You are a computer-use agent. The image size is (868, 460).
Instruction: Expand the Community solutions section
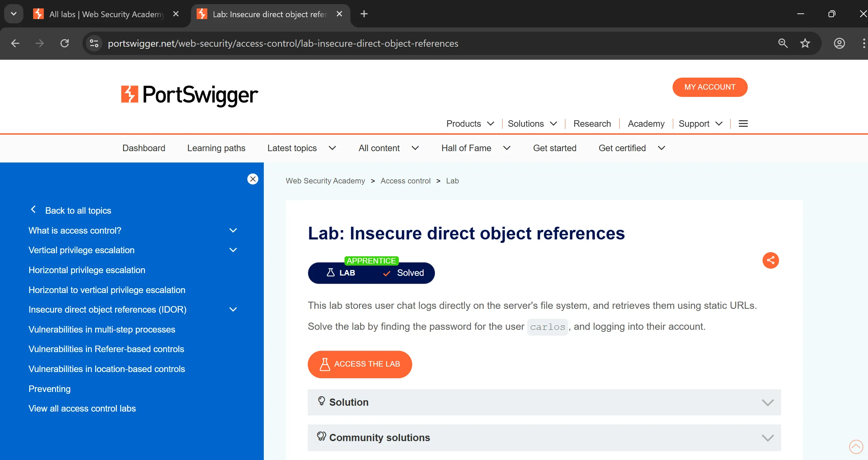point(544,438)
